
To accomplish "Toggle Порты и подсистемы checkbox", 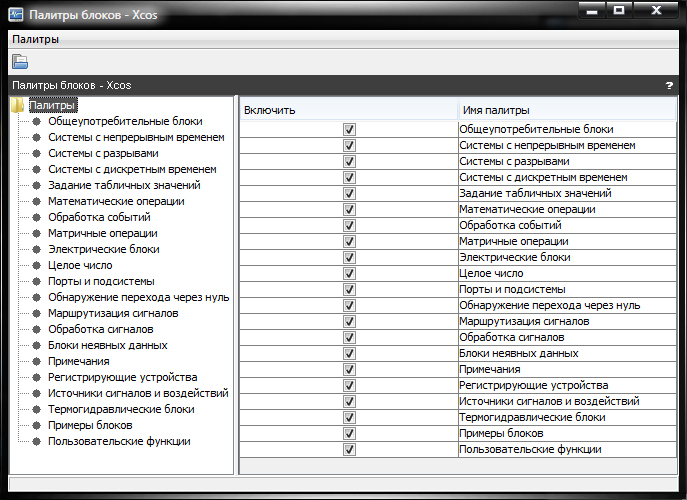I will 349,289.
